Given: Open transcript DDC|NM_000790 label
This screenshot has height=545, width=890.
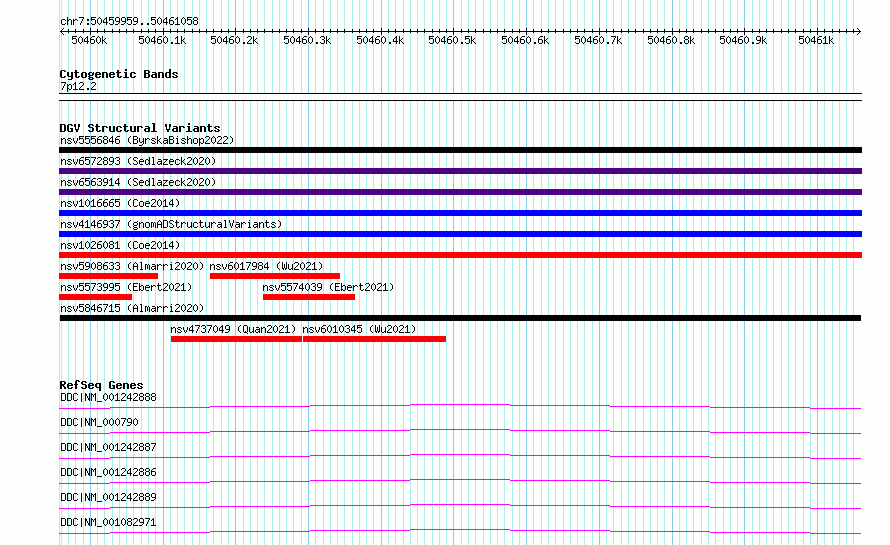Looking at the screenshot, I should (99, 422).
